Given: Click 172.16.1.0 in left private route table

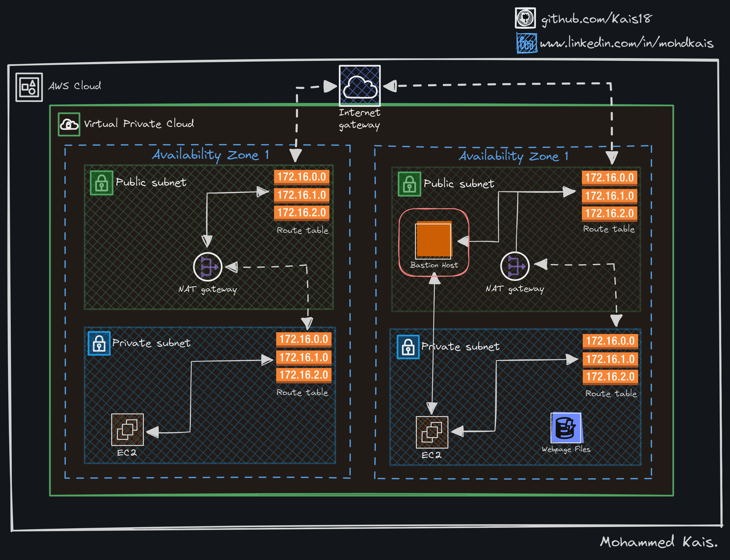Looking at the screenshot, I should [304, 357].
